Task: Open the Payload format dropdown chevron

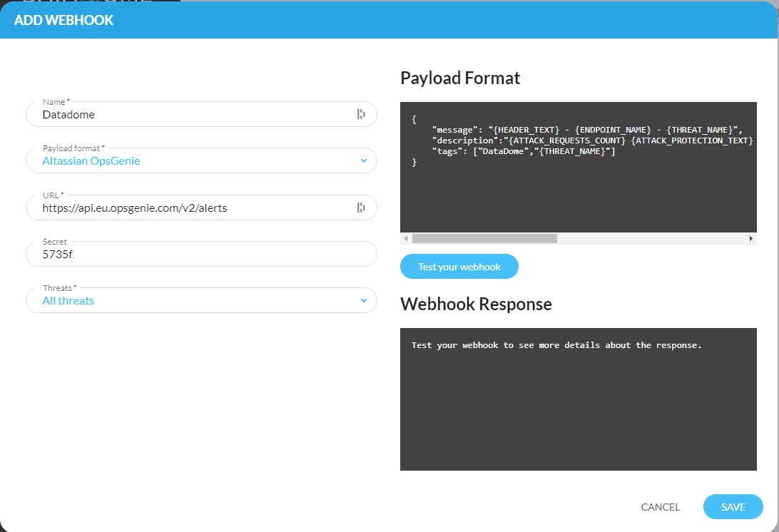Action: [364, 161]
